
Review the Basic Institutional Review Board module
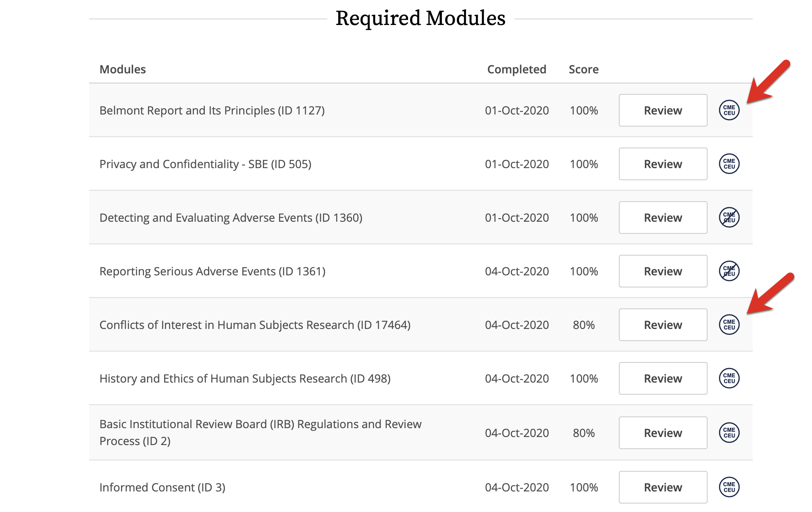click(x=663, y=433)
